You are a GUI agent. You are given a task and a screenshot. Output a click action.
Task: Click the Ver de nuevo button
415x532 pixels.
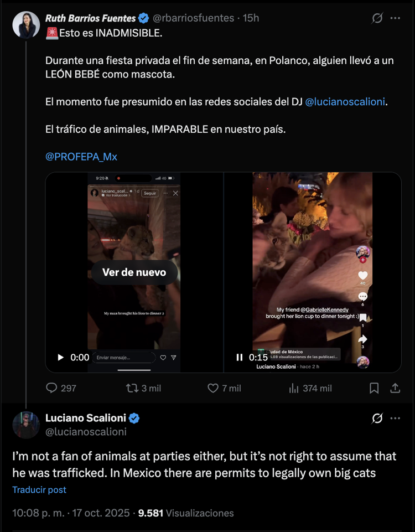pyautogui.click(x=134, y=272)
